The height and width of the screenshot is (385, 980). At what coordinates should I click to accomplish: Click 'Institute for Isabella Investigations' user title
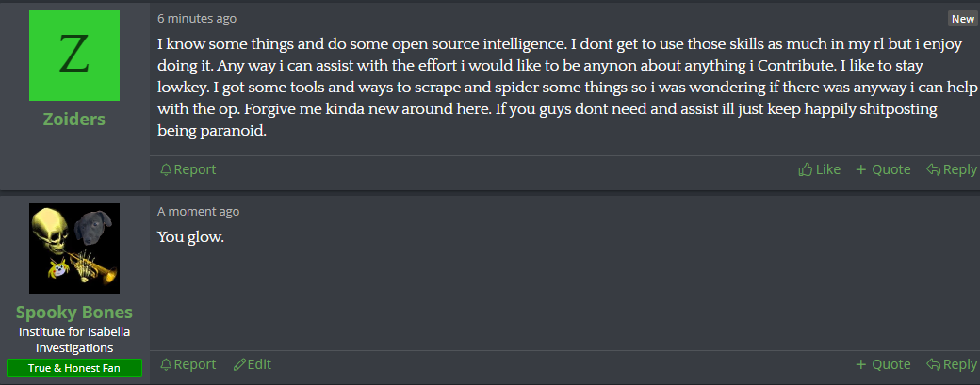tap(74, 340)
